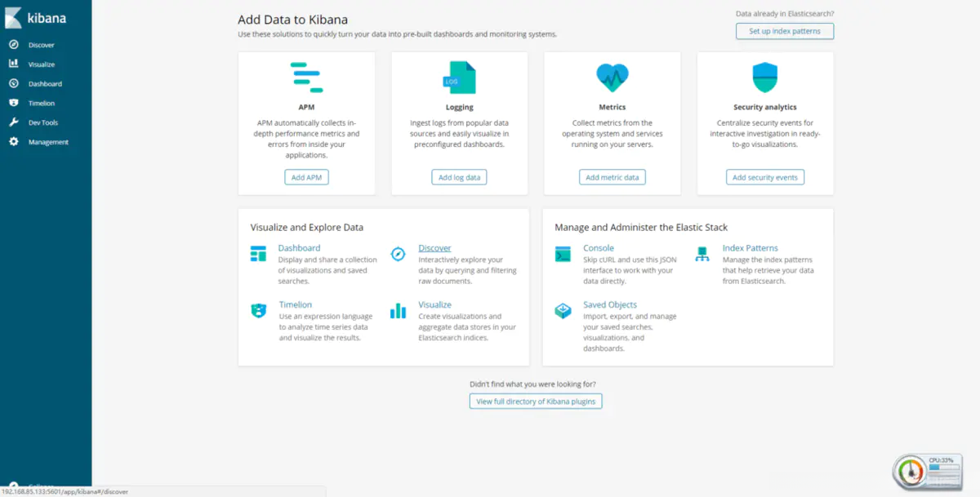Screen dimensions: 980x497
Task: Click the Console terminal icon
Action: point(563,254)
